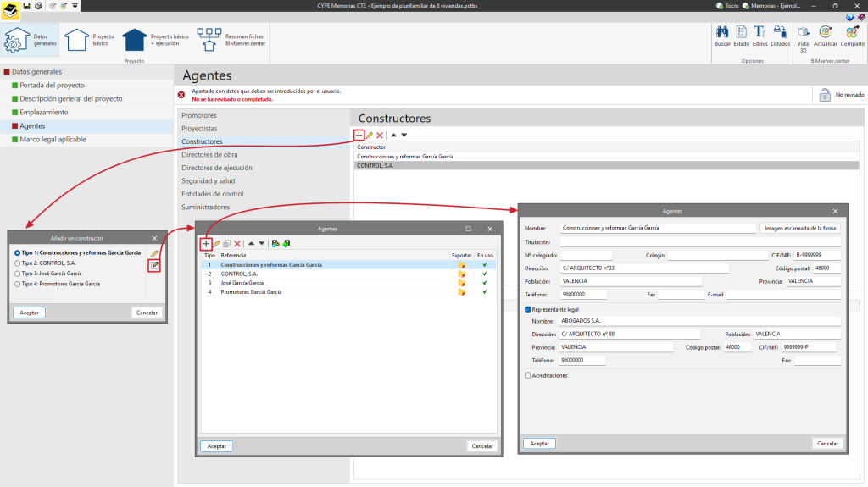Click export folder icon for CONTROL, S.A. row
Screen dimensions: 868x487
[x=461, y=274]
